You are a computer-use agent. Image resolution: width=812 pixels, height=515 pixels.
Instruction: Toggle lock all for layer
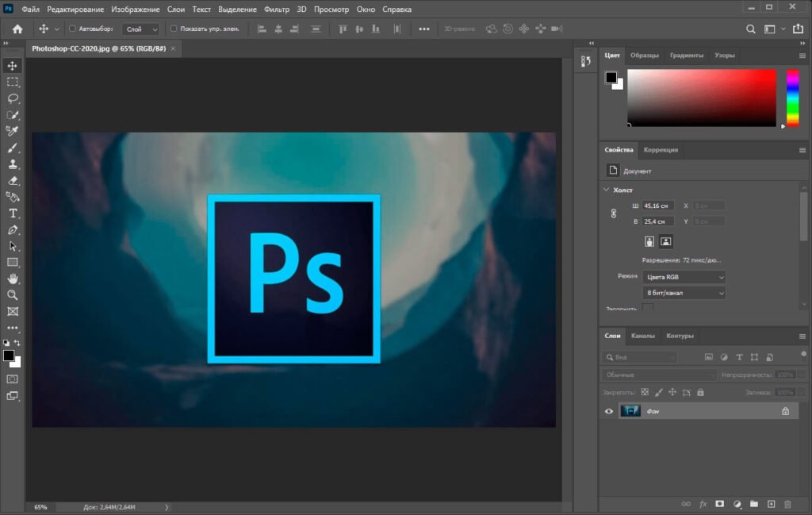pyautogui.click(x=701, y=392)
